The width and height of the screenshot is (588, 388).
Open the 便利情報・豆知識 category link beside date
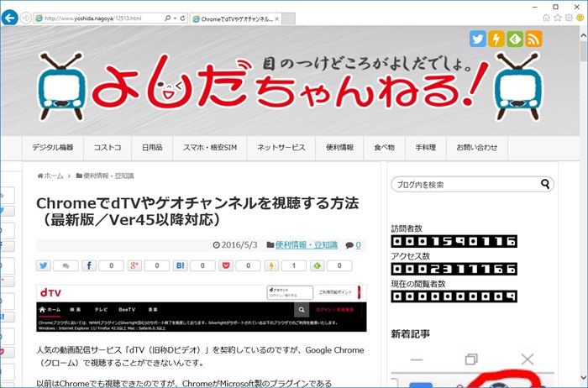(307, 245)
